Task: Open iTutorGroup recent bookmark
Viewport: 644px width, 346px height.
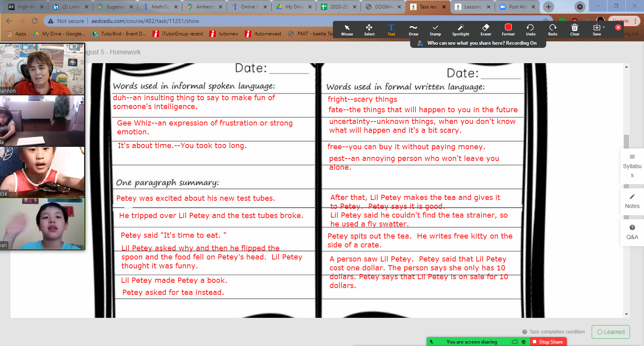Action: coord(178,34)
